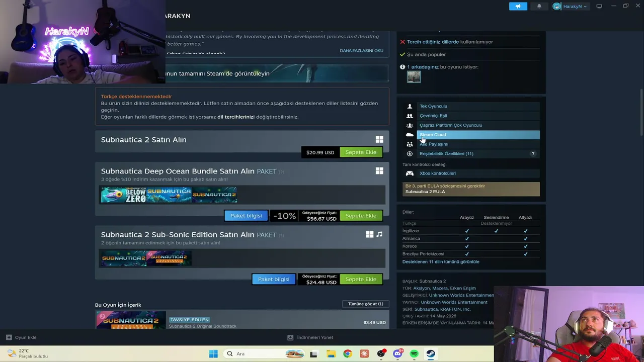The width and height of the screenshot is (644, 362).
Task: Open the notifications bell
Action: point(539,6)
